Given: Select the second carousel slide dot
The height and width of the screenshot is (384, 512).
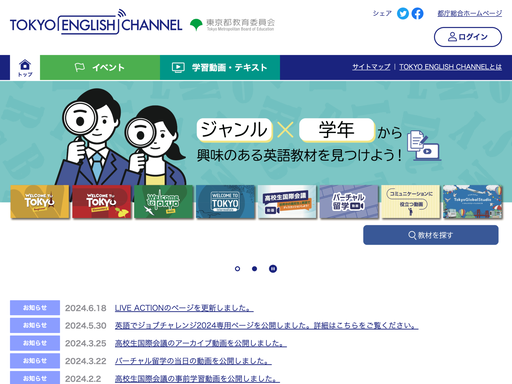Looking at the screenshot, I should (x=254, y=269).
